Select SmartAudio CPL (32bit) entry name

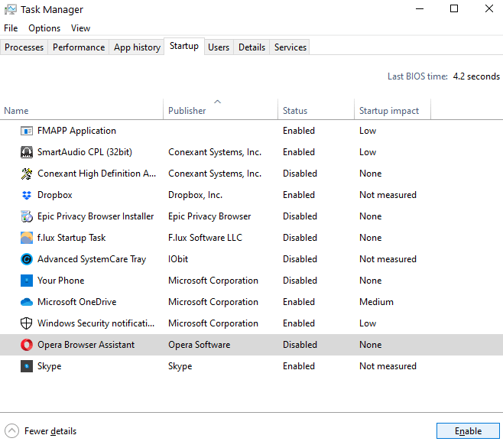point(85,152)
